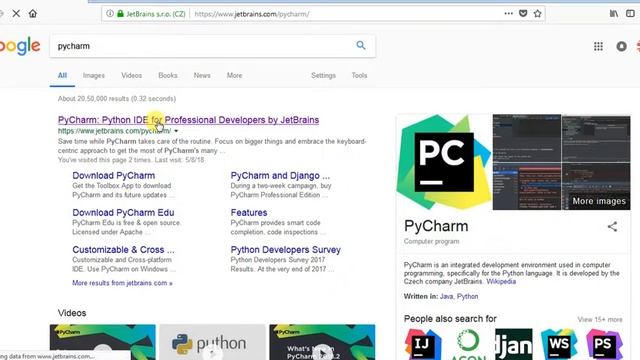Open Google apps grid icon

[598, 47]
